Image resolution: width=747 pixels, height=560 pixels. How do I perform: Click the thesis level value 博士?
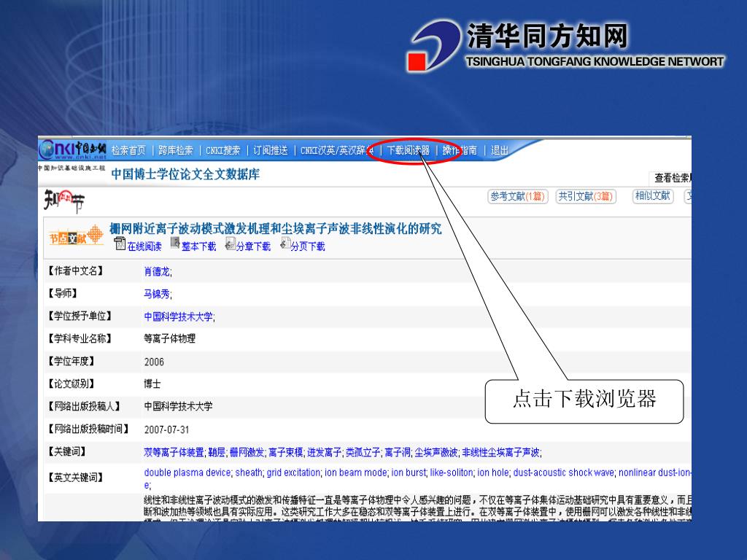click(152, 384)
